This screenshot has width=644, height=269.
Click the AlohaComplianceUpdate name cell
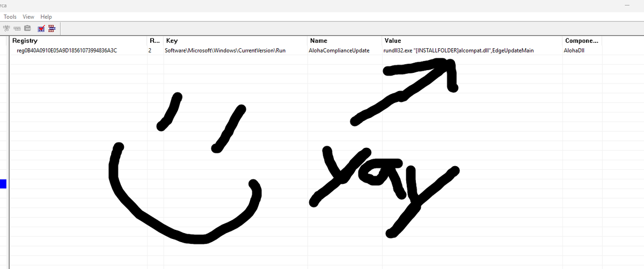339,50
